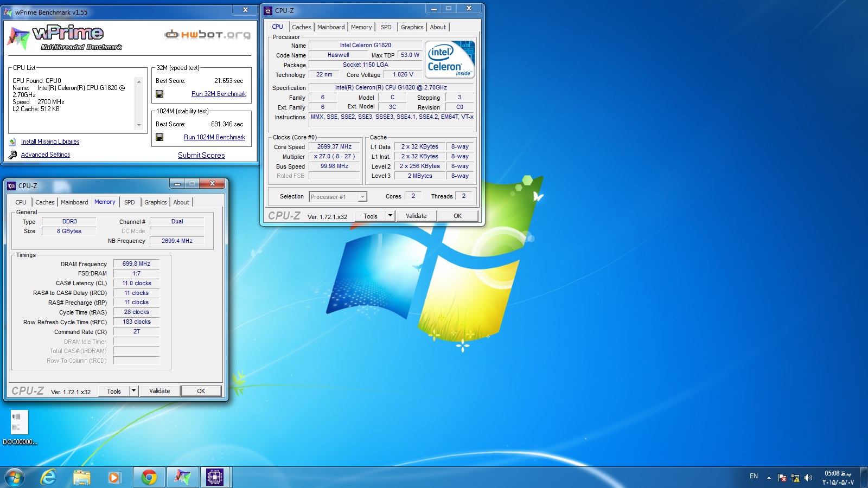Image resolution: width=868 pixels, height=488 pixels.
Task: Click the Tools button in the Memory window
Action: point(114,391)
